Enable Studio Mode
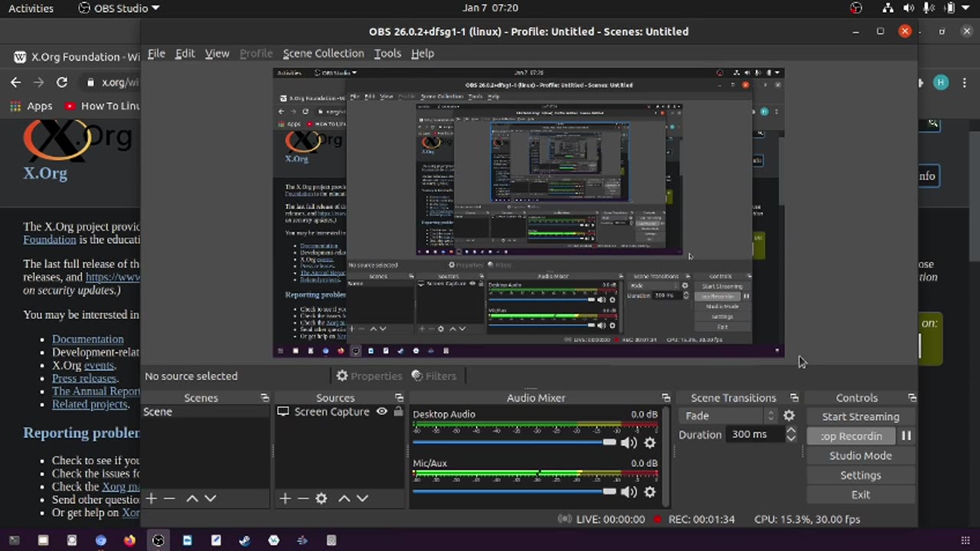Image resolution: width=980 pixels, height=551 pixels. tap(861, 455)
